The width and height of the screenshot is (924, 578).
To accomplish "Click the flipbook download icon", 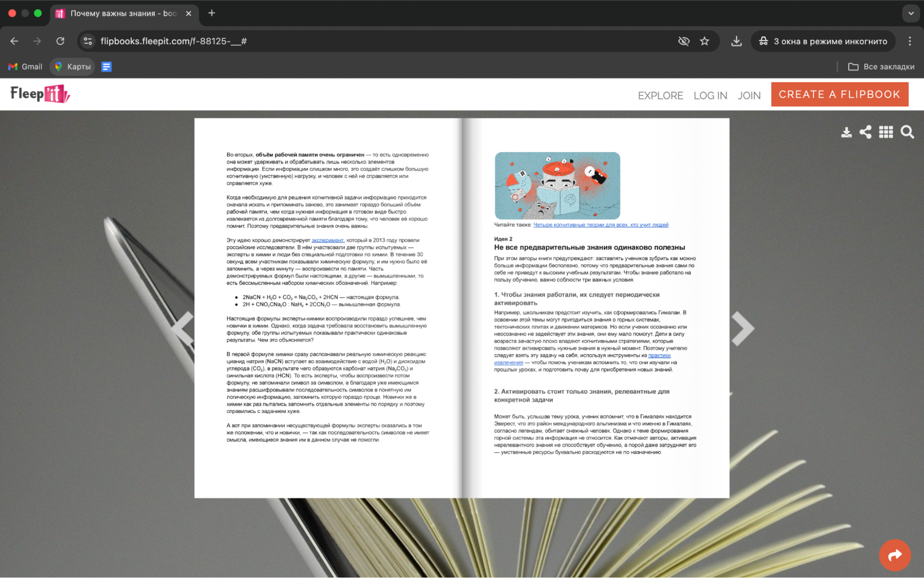I will pyautogui.click(x=846, y=132).
